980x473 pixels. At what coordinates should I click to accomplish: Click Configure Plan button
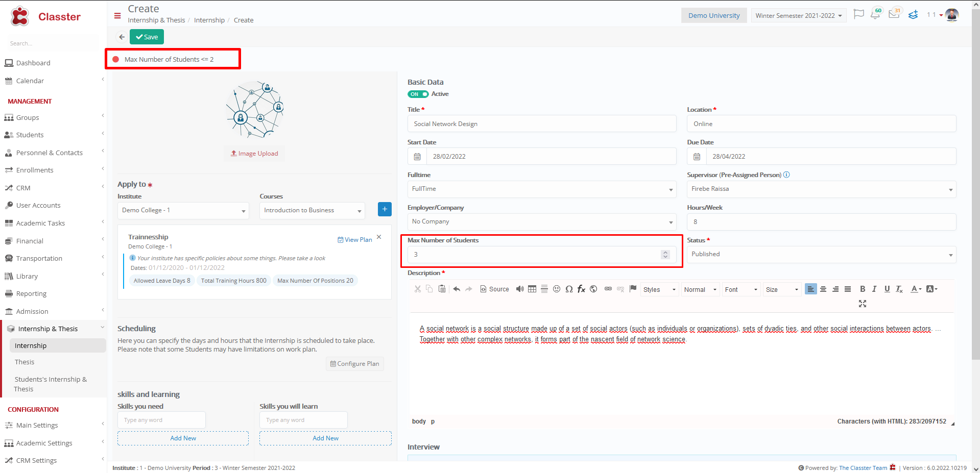[x=355, y=364]
